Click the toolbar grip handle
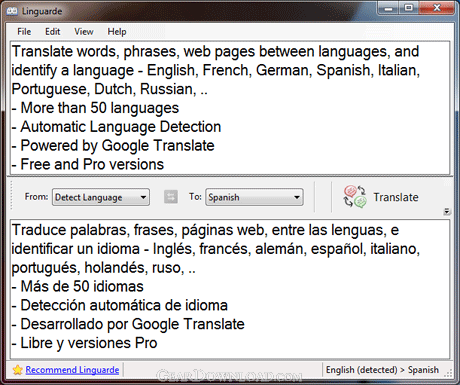Screen dimensions: 460x385 coord(11,196)
